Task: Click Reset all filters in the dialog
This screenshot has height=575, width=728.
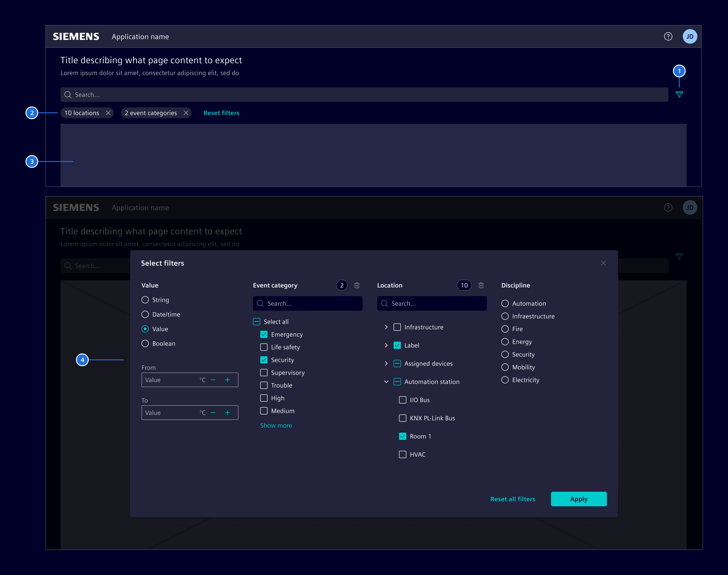Action: [513, 499]
